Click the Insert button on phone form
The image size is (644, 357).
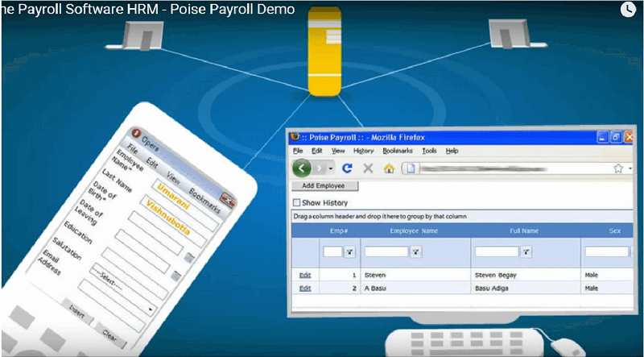pos(76,313)
